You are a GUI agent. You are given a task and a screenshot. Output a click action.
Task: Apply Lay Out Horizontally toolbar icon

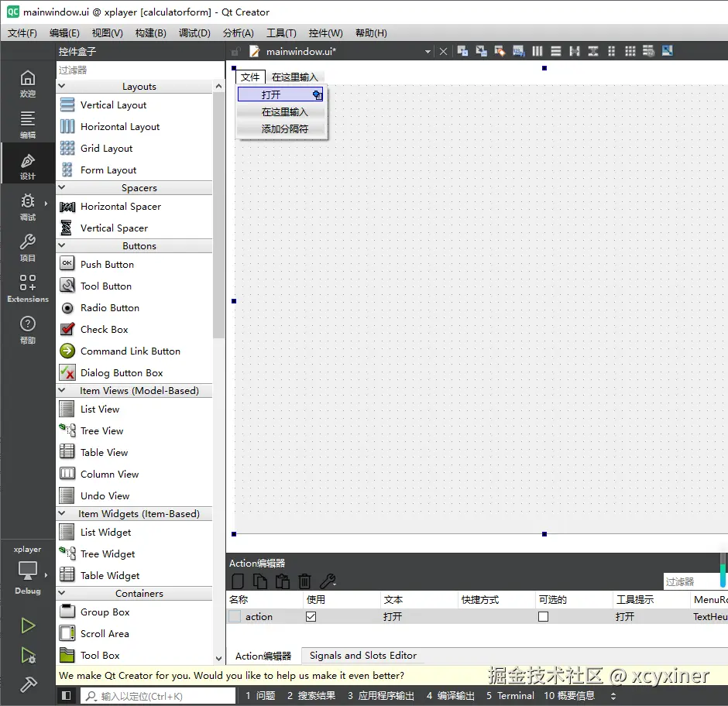[x=537, y=51]
